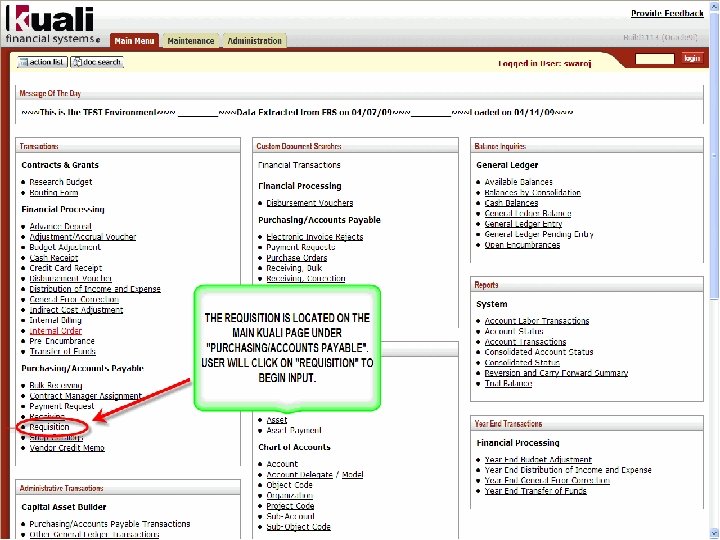Screen dimensions: 720x540
Task: Open Balances by Consolidation inquiry
Action: [533, 193]
